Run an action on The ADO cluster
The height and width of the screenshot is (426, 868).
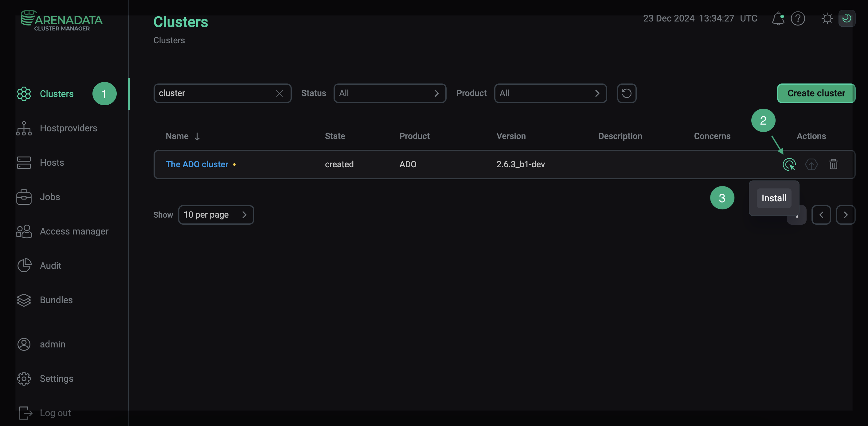coord(789,164)
